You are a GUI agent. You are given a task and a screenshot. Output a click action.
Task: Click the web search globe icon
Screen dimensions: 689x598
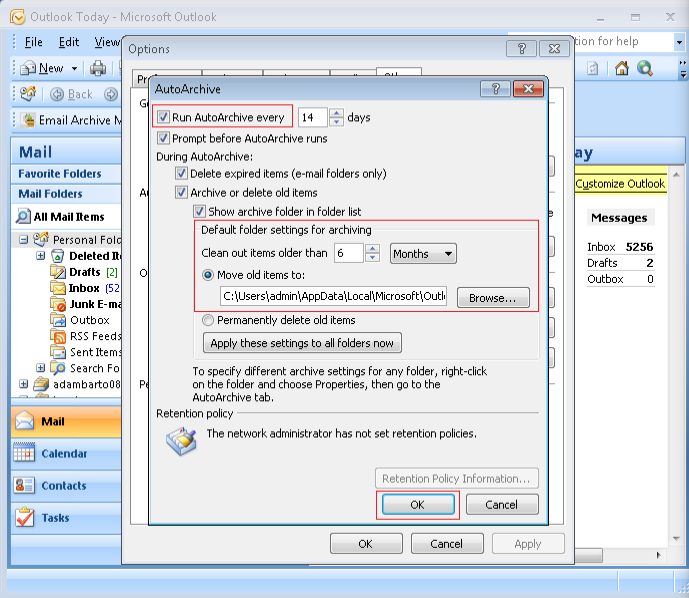click(645, 68)
